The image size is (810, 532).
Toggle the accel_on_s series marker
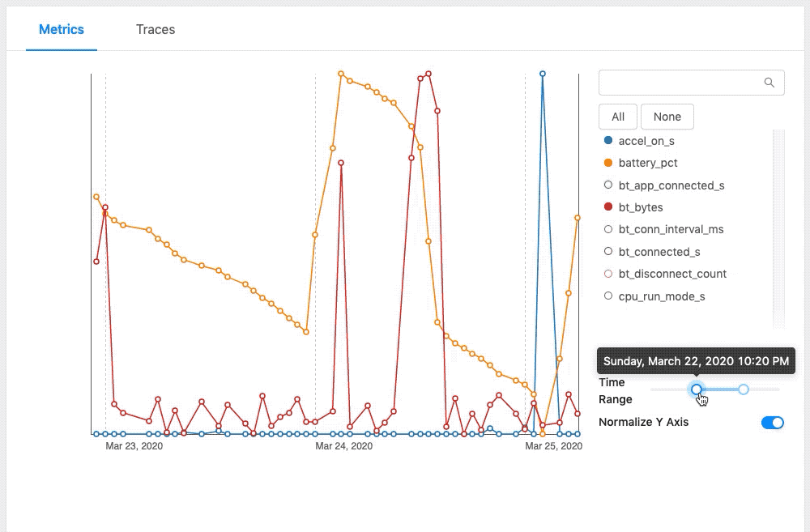[608, 141]
